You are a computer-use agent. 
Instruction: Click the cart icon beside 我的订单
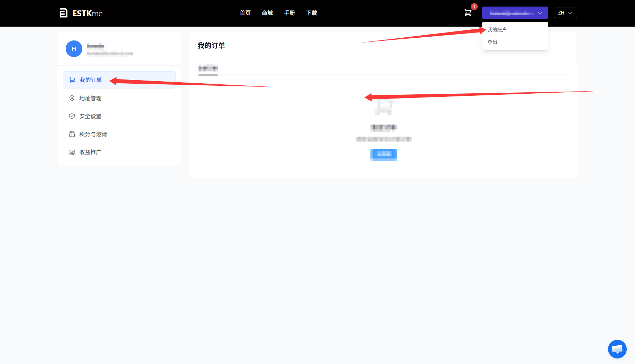point(72,80)
